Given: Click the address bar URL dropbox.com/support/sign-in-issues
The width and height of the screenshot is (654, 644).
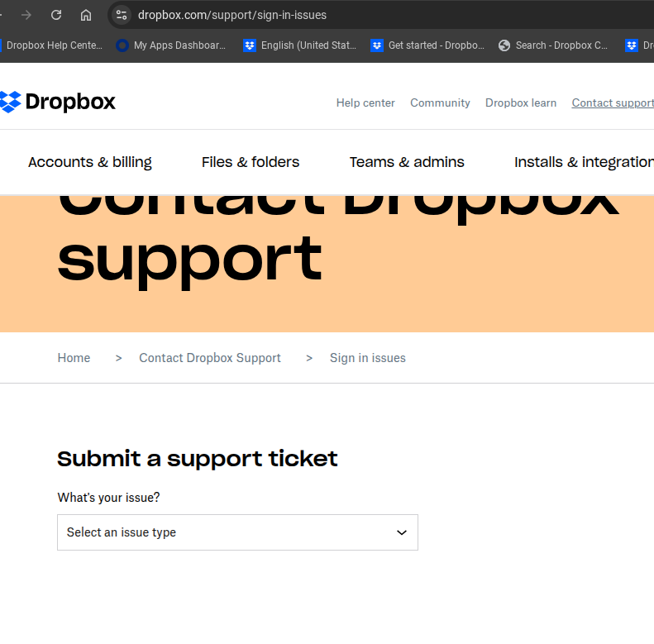Looking at the screenshot, I should 232,15.
